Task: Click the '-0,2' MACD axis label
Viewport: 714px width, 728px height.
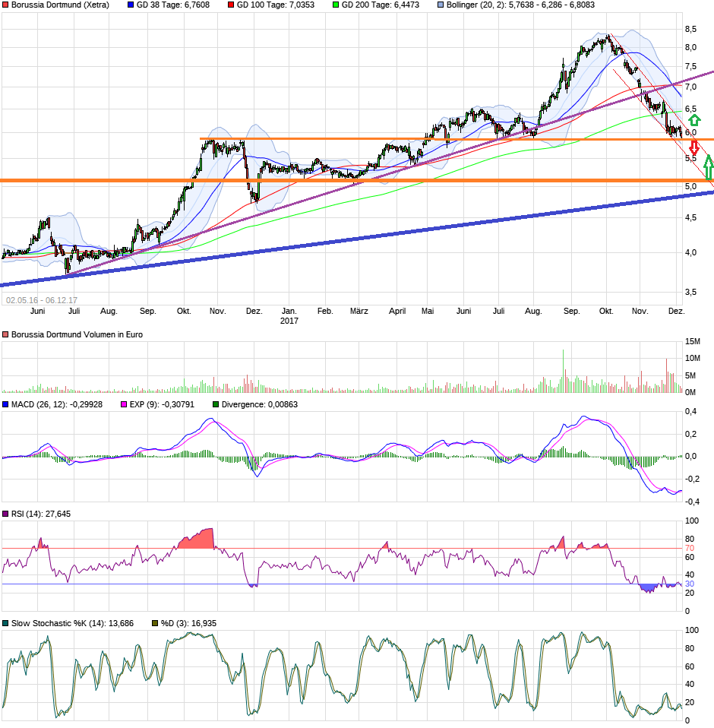Action: pos(691,480)
